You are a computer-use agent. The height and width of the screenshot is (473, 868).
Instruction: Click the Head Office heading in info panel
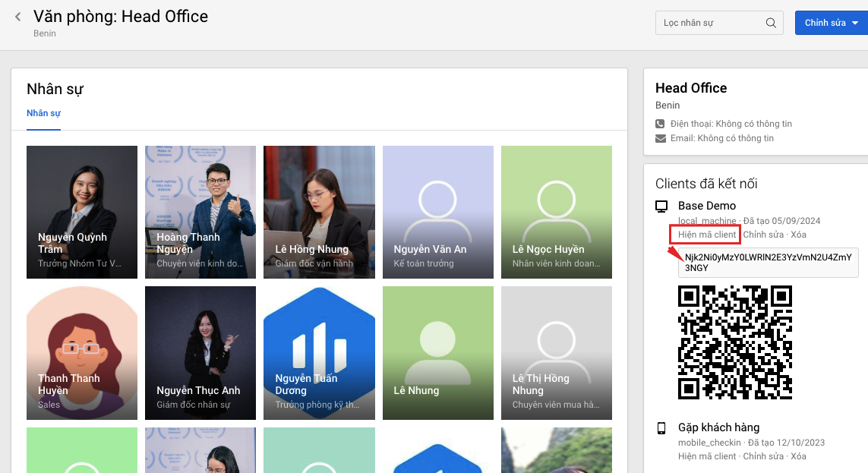pos(691,88)
